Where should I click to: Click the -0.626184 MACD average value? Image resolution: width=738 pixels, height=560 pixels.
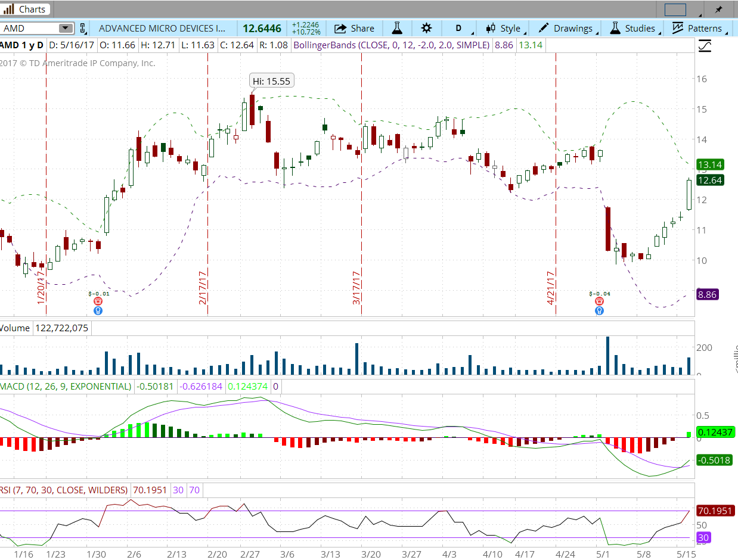click(x=201, y=386)
